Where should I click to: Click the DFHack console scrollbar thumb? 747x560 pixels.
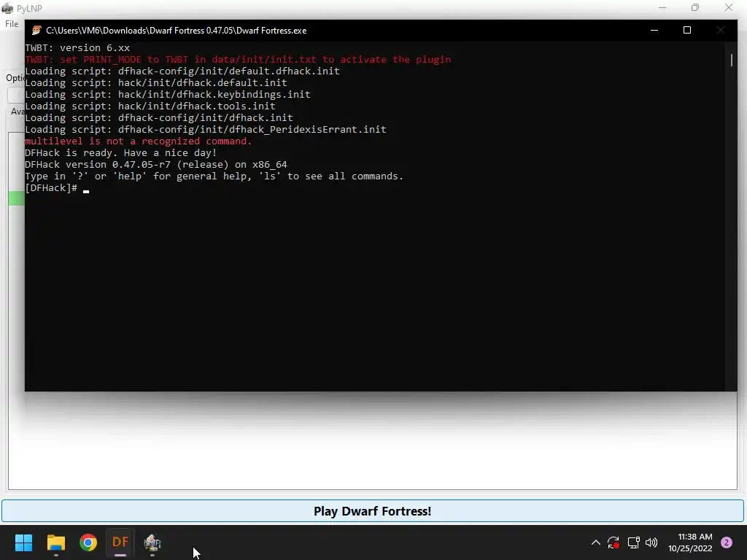coord(731,60)
